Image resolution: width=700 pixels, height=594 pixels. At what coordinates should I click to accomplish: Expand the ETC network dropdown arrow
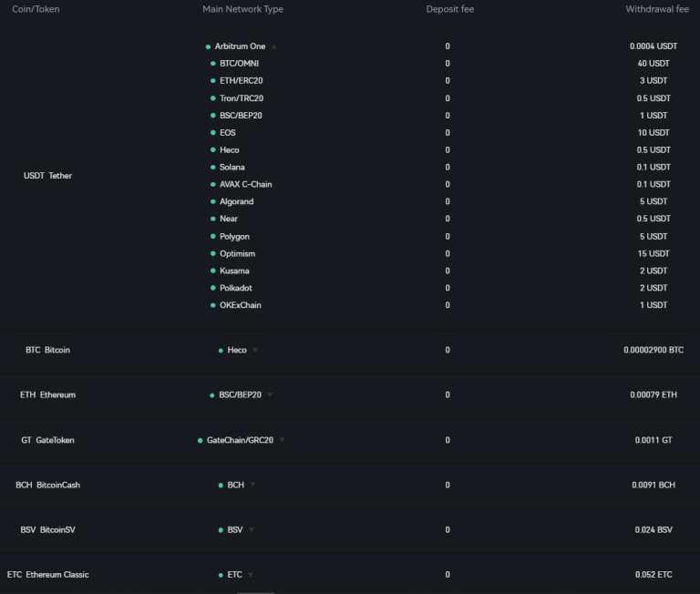click(251, 575)
